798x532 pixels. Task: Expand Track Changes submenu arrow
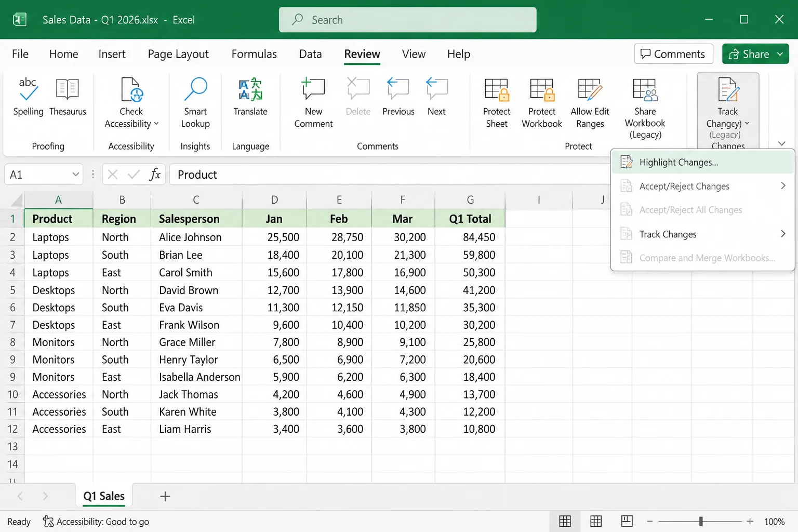tap(783, 234)
